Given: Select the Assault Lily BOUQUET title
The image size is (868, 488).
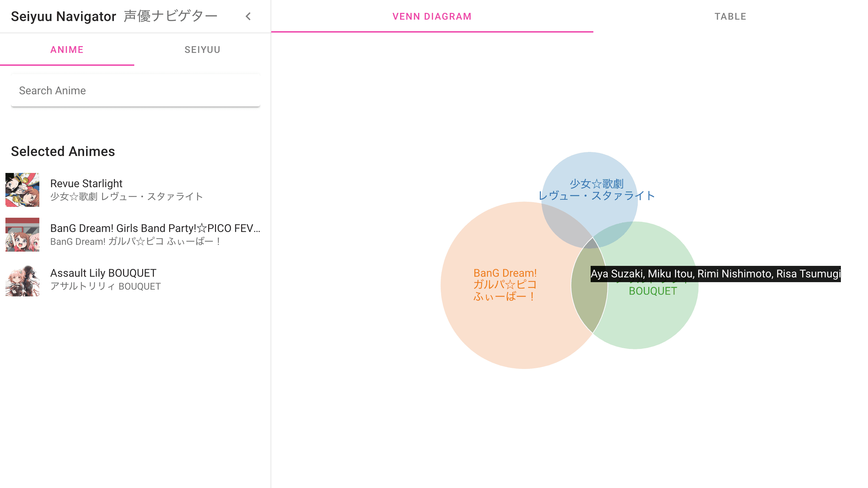Looking at the screenshot, I should coord(103,273).
